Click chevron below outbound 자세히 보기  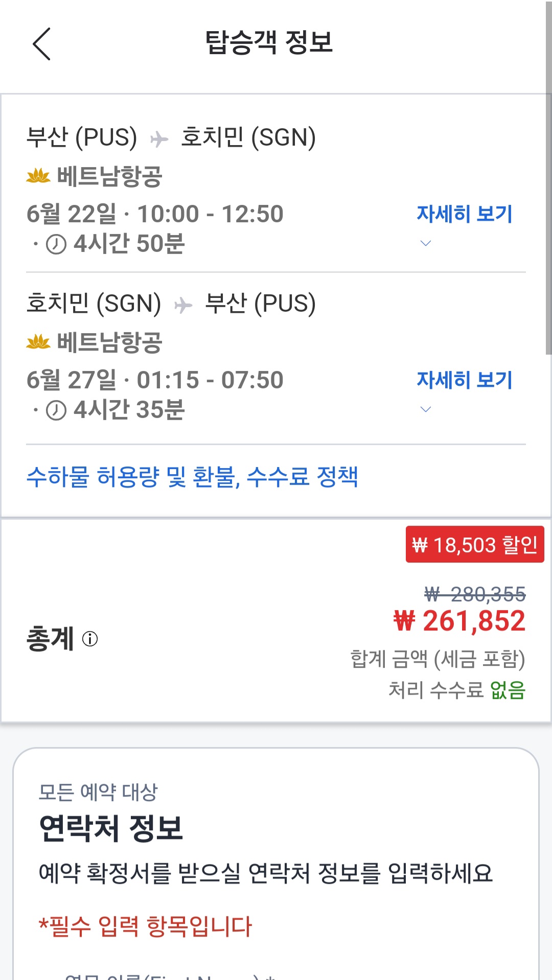point(425,243)
